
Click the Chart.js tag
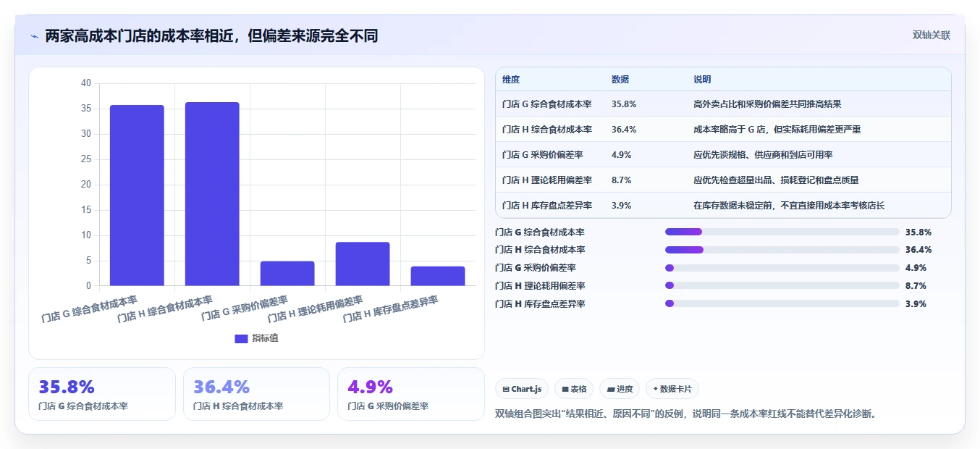(x=522, y=389)
